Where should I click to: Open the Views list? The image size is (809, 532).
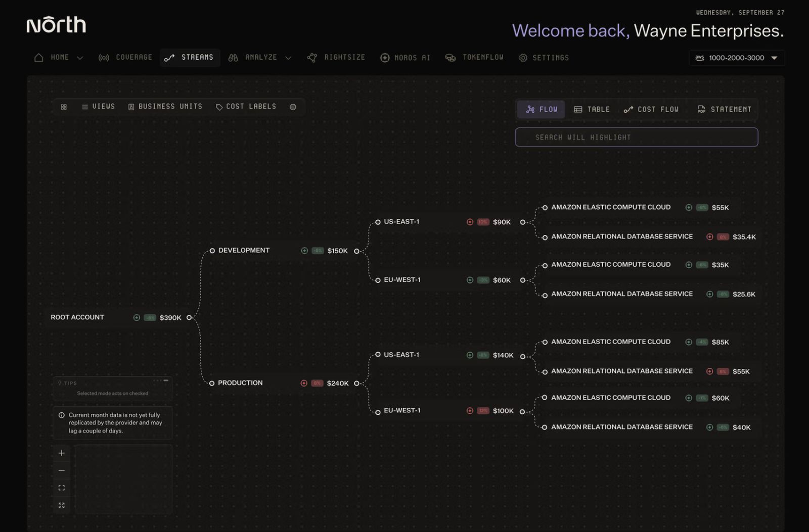[98, 107]
